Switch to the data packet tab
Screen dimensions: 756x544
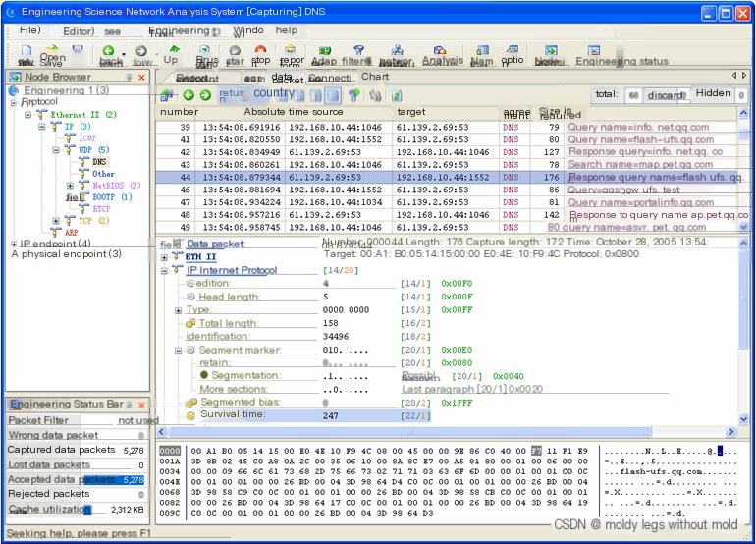(x=288, y=79)
